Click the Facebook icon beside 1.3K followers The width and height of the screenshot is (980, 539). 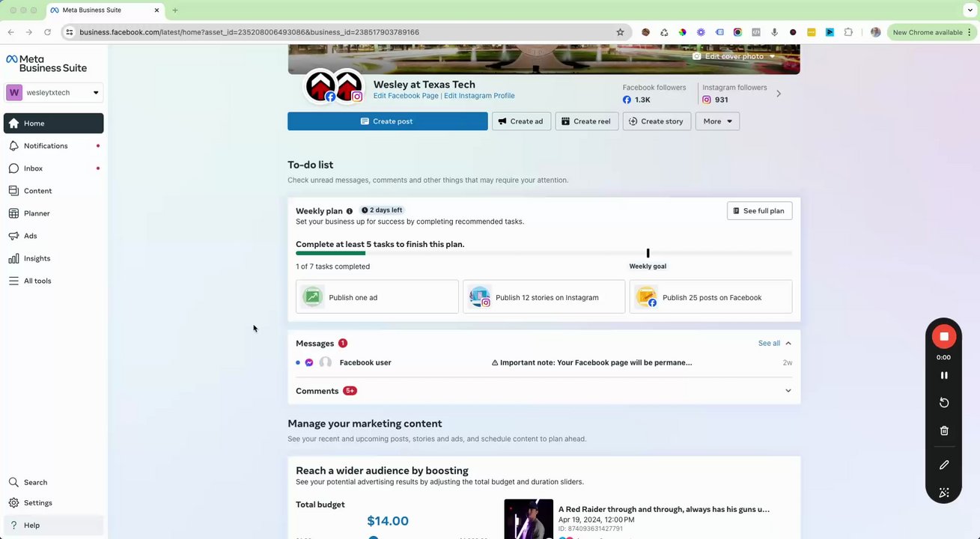pyautogui.click(x=627, y=100)
